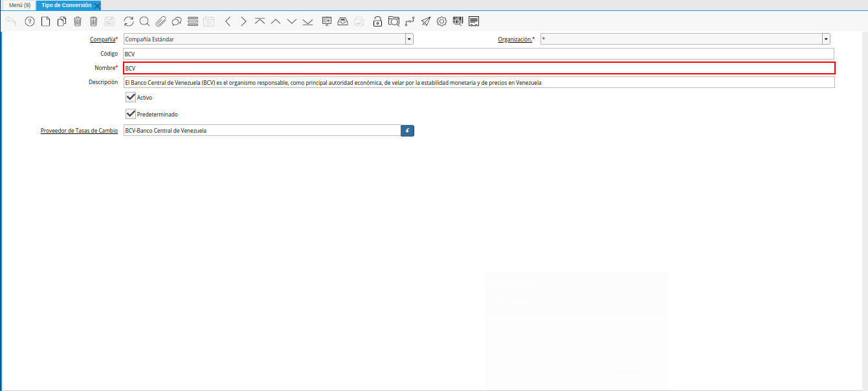The height and width of the screenshot is (391, 868).
Task: Click the barcode magnifier product info icon
Action: click(458, 21)
